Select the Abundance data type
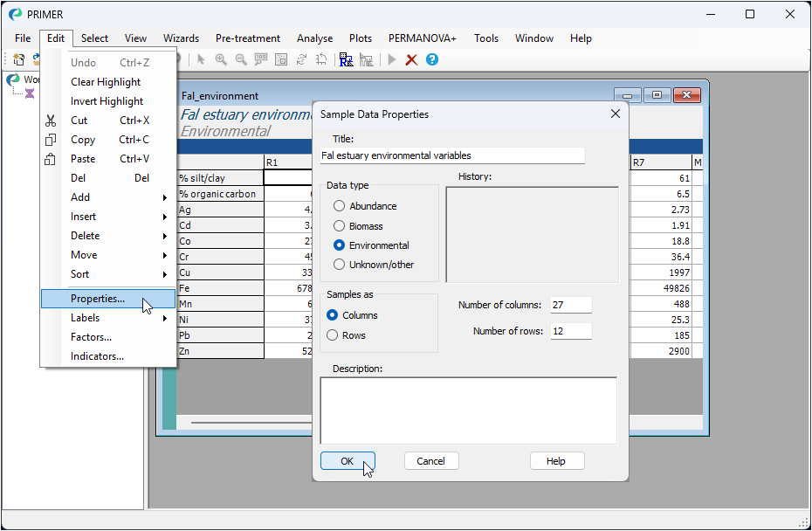This screenshot has height=531, width=812. coord(340,206)
